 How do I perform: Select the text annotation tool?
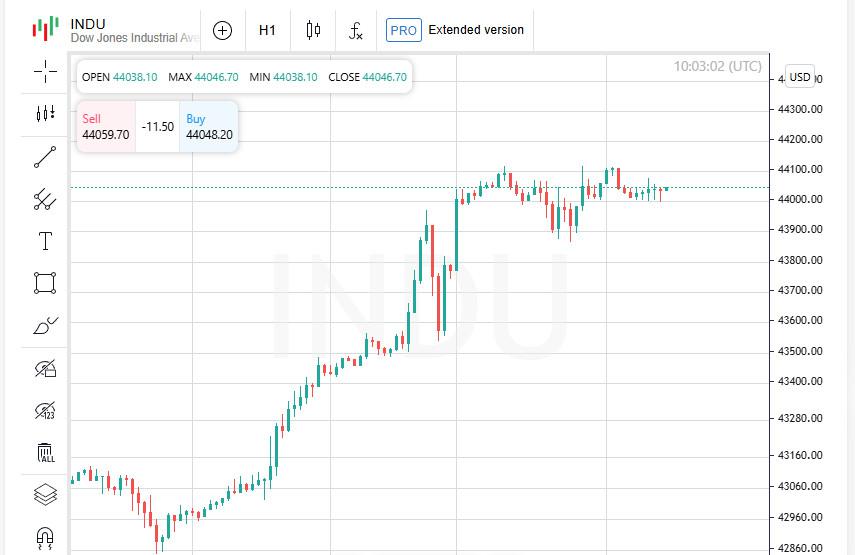tap(45, 241)
